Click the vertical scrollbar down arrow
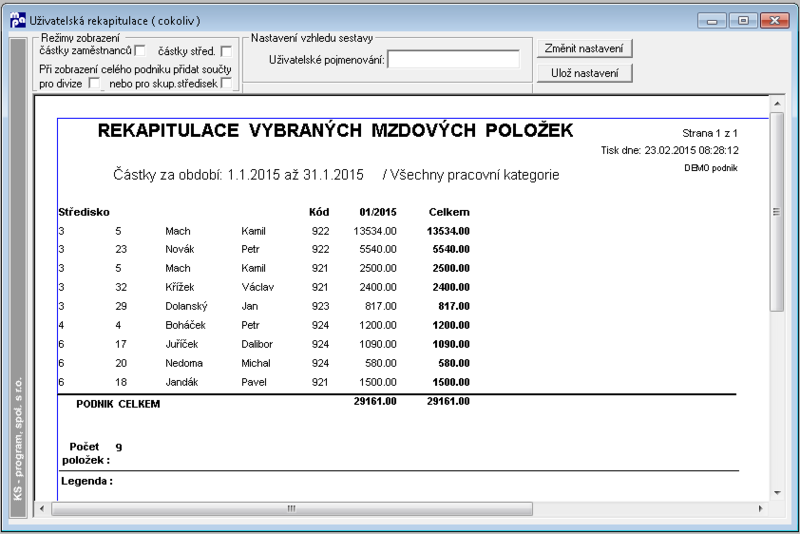This screenshot has height=534, width=800. (x=777, y=493)
